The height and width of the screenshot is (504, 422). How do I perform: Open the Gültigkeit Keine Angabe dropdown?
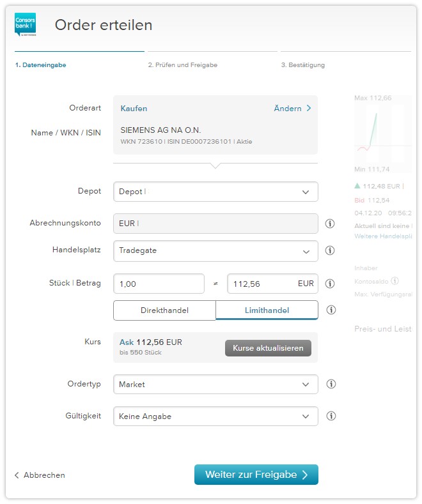click(215, 416)
